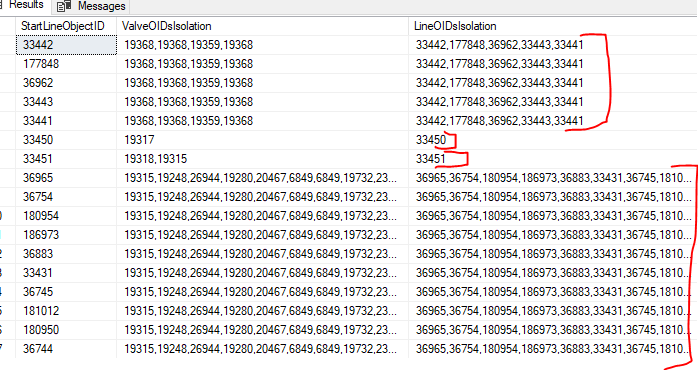Click LineOIDsIsolation cell showing 33451
This screenshot has height=370, width=698.
(x=553, y=159)
